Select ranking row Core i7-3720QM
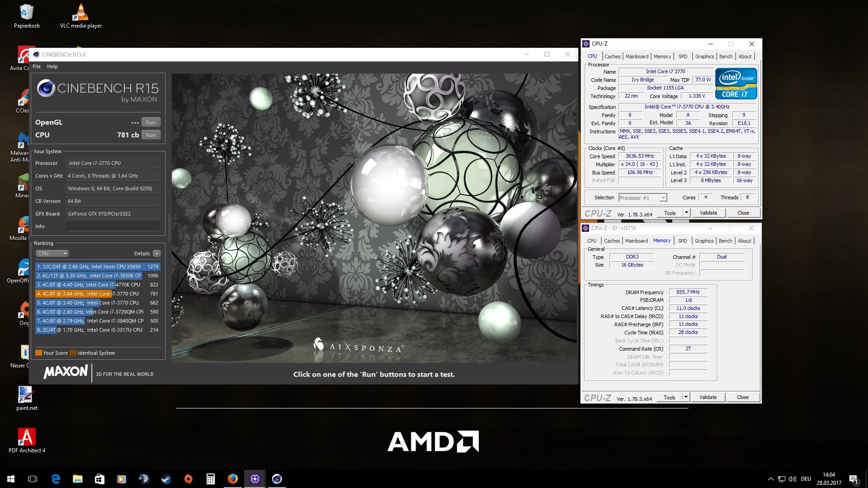This screenshot has height=488, width=868. [98, 312]
